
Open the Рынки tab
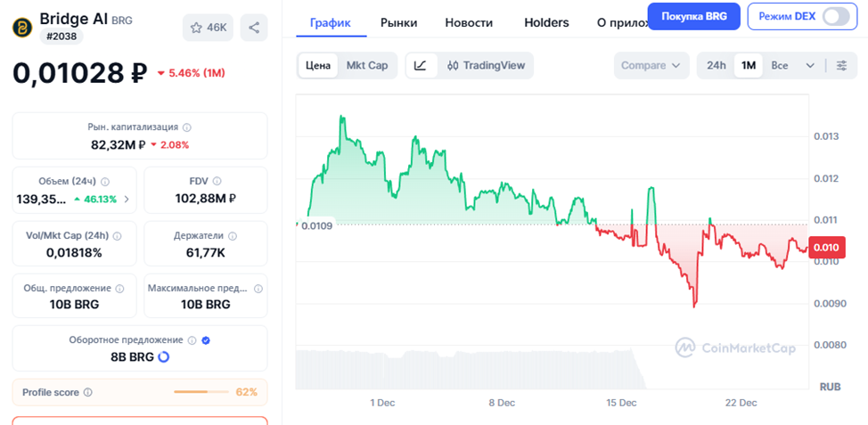398,22
